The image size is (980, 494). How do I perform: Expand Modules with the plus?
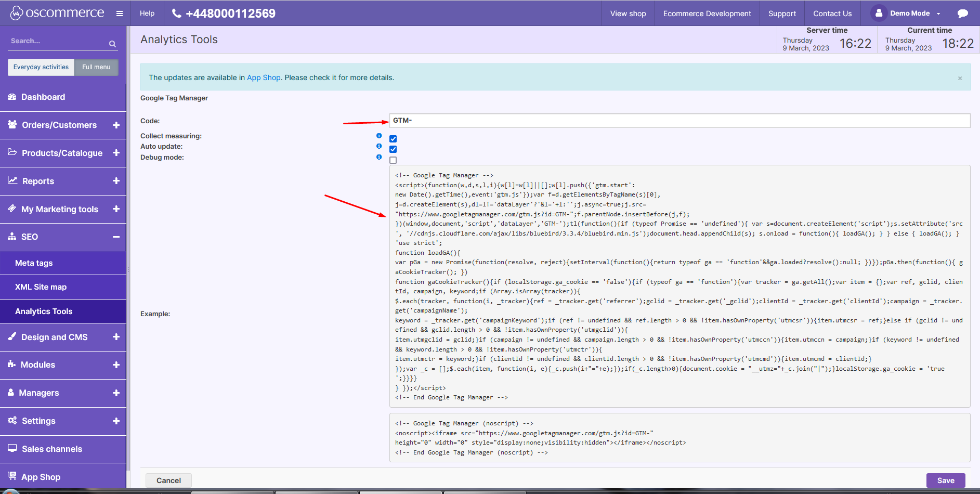click(116, 365)
